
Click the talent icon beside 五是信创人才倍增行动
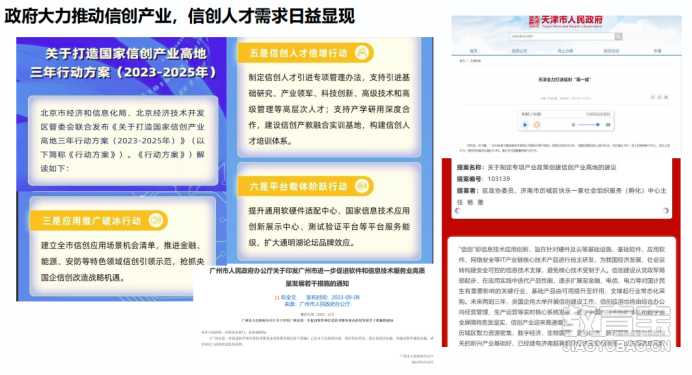pyautogui.click(x=362, y=53)
